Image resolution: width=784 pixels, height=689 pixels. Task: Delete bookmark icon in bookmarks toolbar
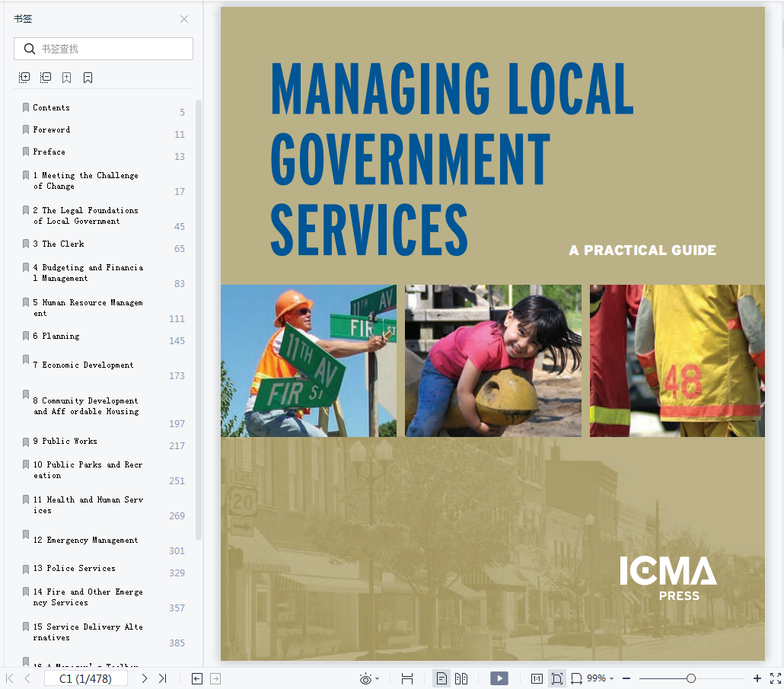[88, 78]
